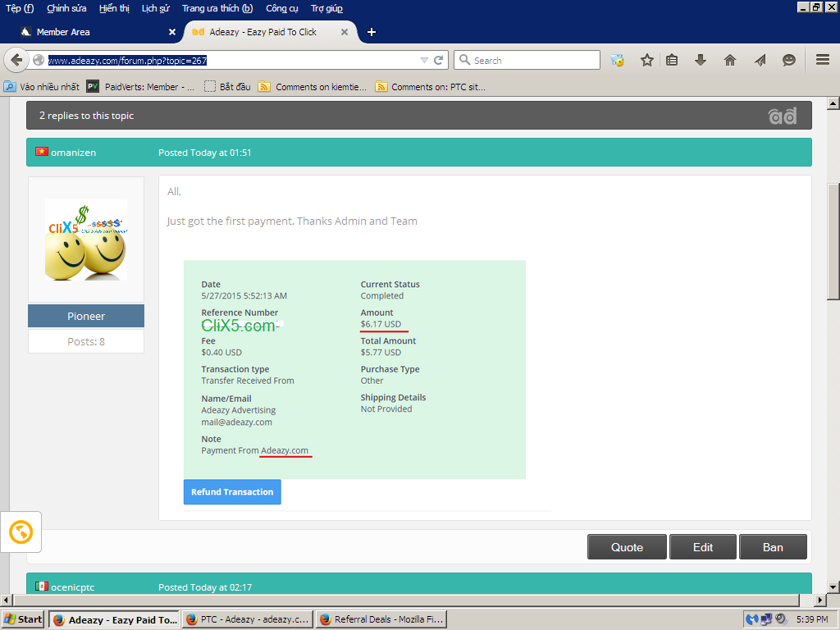The image size is (840, 630).
Task: Close the Member Area tab
Action: (x=172, y=32)
